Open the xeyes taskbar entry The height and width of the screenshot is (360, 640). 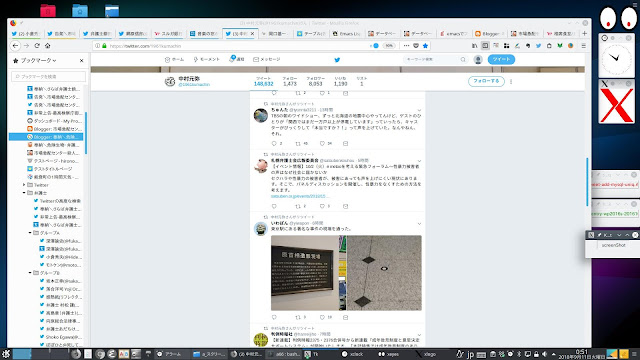tap(389, 354)
